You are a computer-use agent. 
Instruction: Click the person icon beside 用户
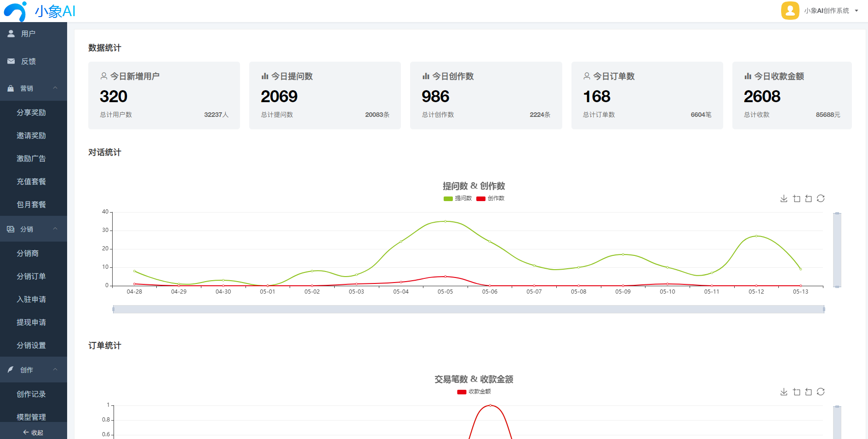tap(11, 34)
